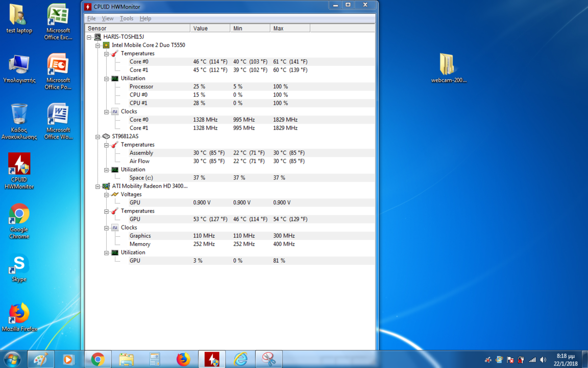Click the volume speaker tray icon
The image size is (588, 368).
click(x=543, y=360)
